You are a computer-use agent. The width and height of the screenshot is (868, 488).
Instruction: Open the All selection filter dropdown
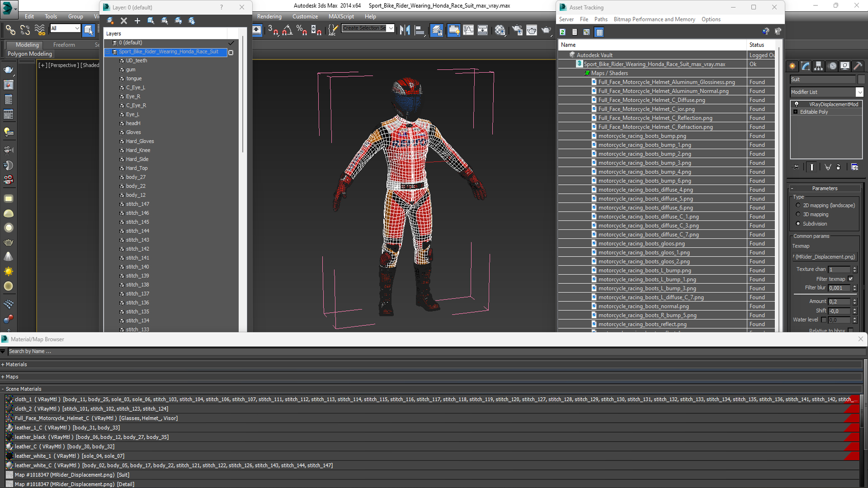tap(76, 28)
